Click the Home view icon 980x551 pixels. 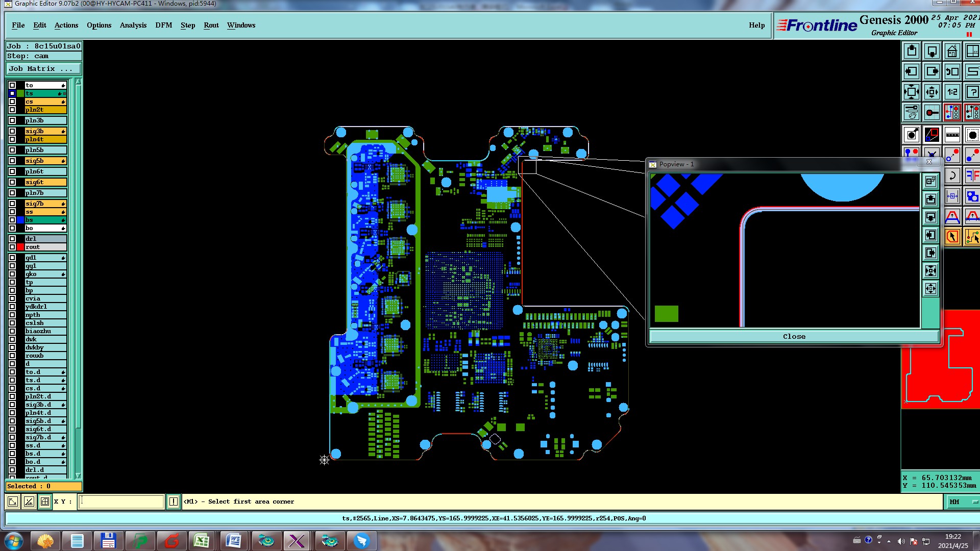(x=952, y=51)
